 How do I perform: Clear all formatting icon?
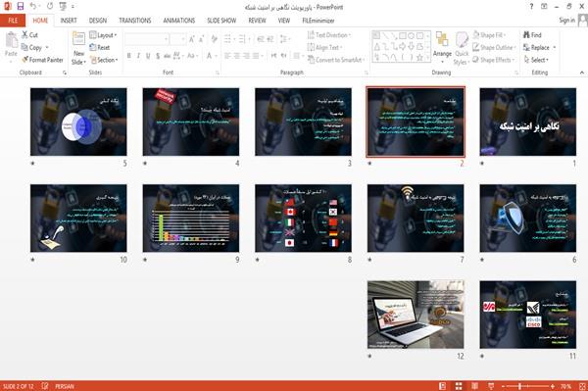[214, 39]
